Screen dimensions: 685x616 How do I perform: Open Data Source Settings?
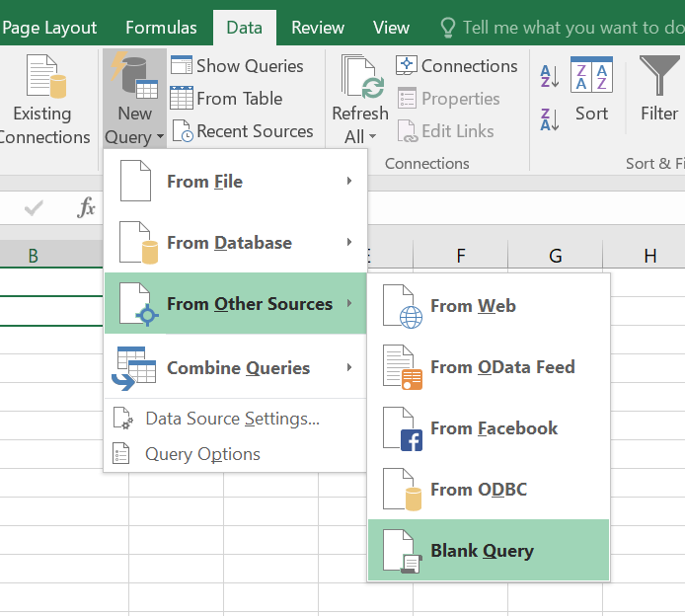point(231,419)
